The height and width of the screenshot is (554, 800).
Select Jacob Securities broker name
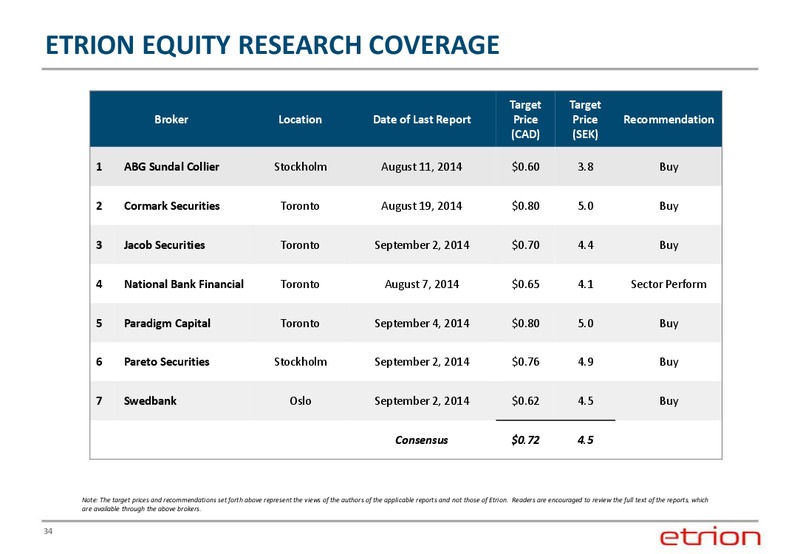164,245
